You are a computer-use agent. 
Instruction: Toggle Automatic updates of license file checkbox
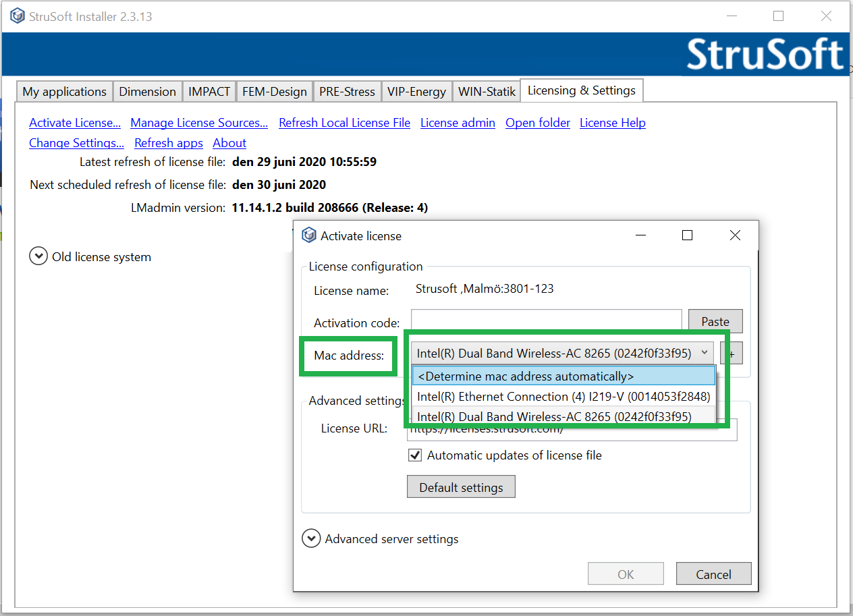click(416, 455)
